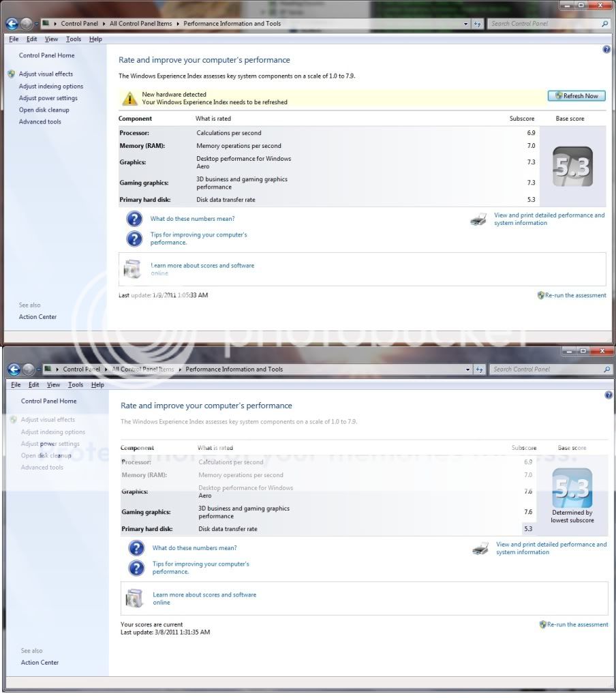Click the printer icon in the top window
The height and width of the screenshot is (698, 616).
pos(478,219)
